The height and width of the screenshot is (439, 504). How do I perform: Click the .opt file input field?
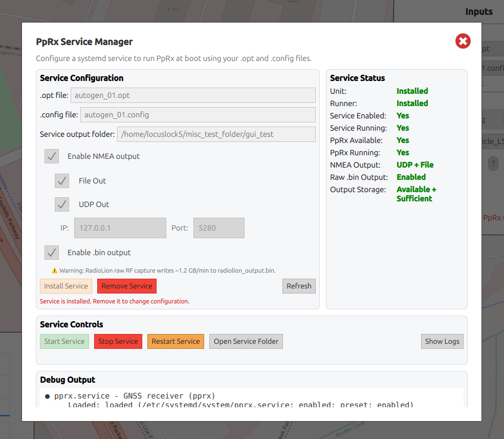193,95
